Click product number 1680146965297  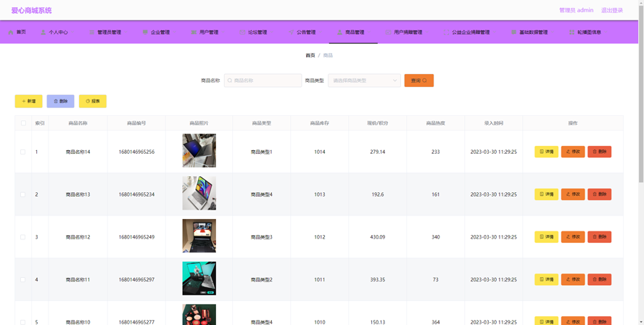pos(137,280)
